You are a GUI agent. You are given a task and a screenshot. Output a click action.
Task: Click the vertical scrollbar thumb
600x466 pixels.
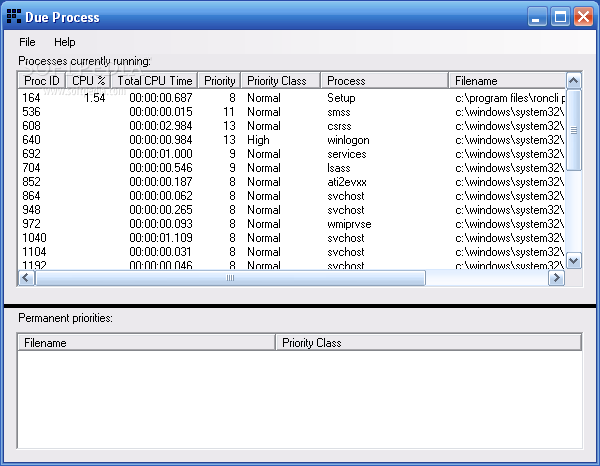pos(574,130)
